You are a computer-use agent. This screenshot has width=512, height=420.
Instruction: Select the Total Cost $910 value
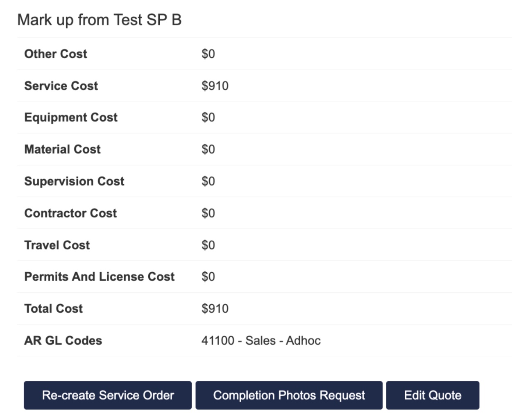215,308
